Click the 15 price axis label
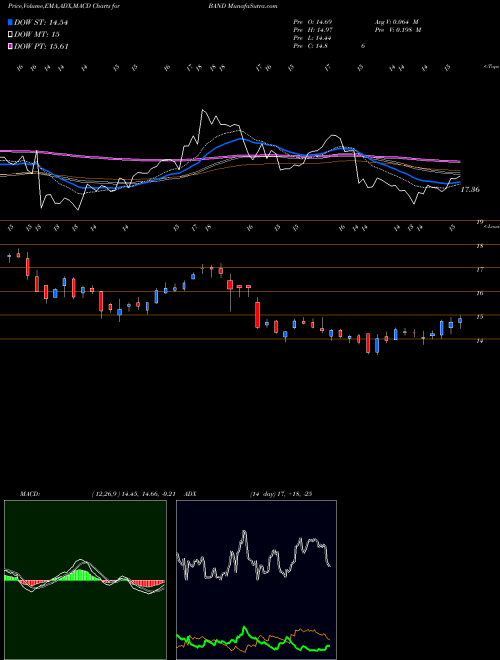500x660 pixels. pyautogui.click(x=479, y=317)
